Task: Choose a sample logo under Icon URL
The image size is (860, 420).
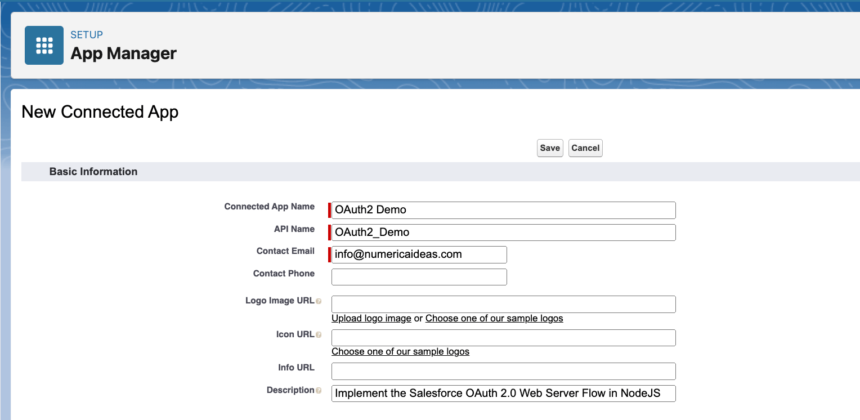Action: click(400, 351)
